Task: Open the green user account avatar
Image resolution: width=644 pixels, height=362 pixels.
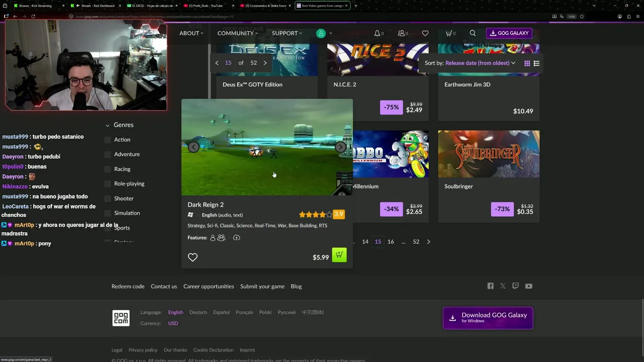Action: [321, 33]
